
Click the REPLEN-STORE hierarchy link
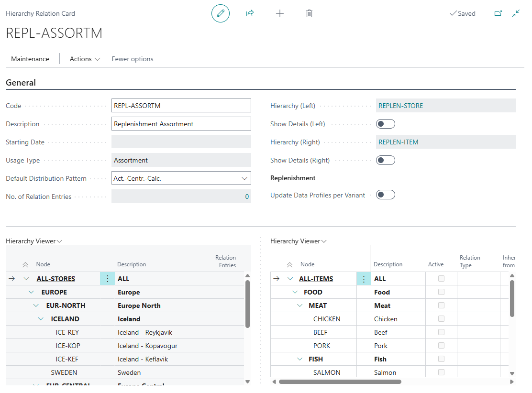[x=400, y=106]
